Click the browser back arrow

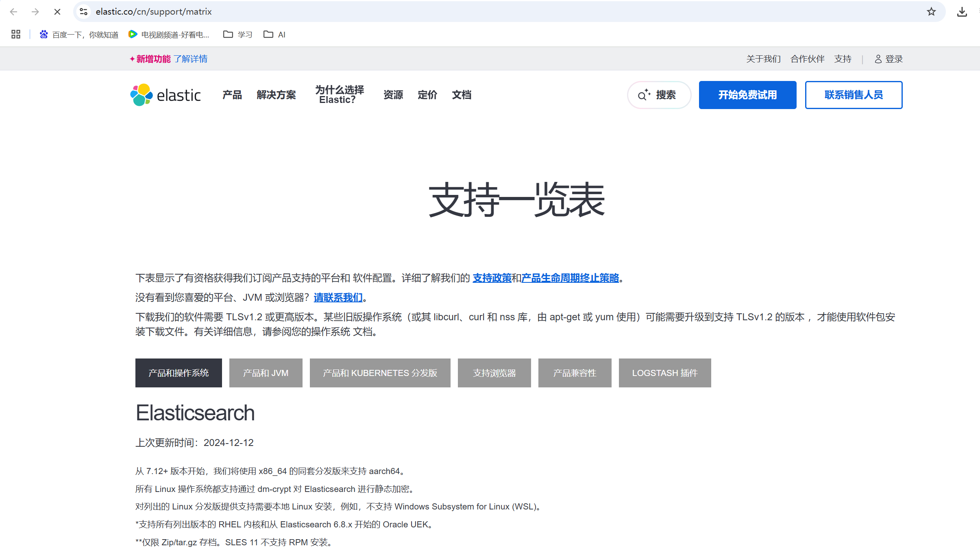[13, 12]
